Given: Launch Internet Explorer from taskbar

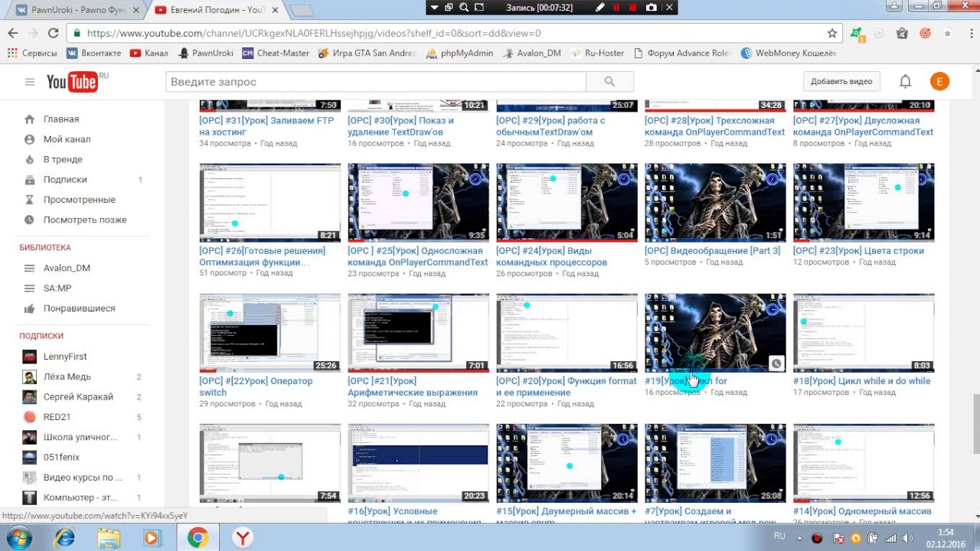Looking at the screenshot, I should [x=65, y=538].
